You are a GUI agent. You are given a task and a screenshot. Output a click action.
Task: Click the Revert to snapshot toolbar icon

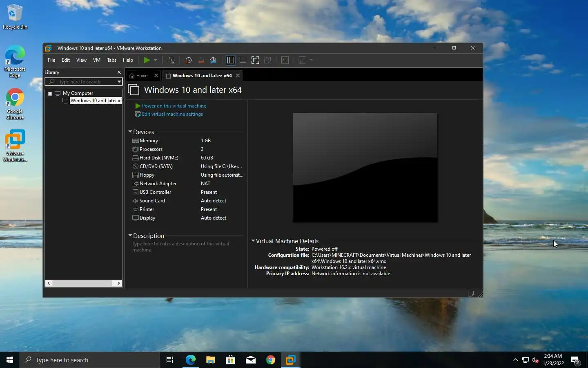tap(201, 60)
